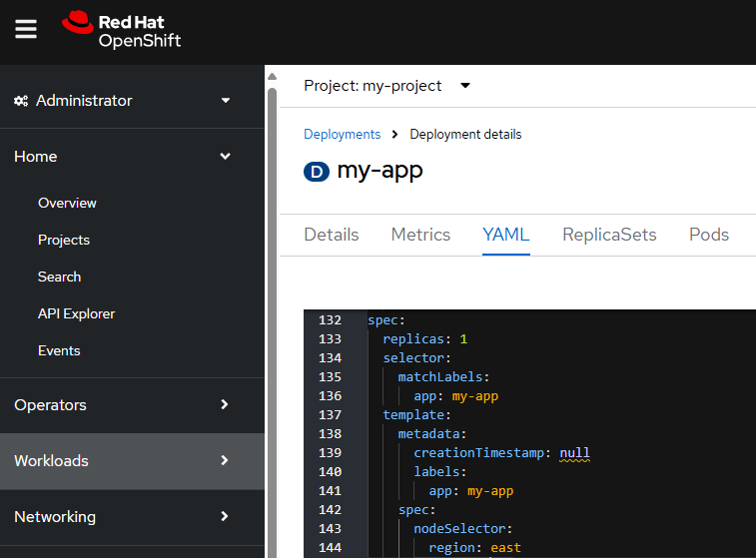Click 'nodeSelector:' on line 143
The width and height of the screenshot is (756, 558).
[x=462, y=529]
